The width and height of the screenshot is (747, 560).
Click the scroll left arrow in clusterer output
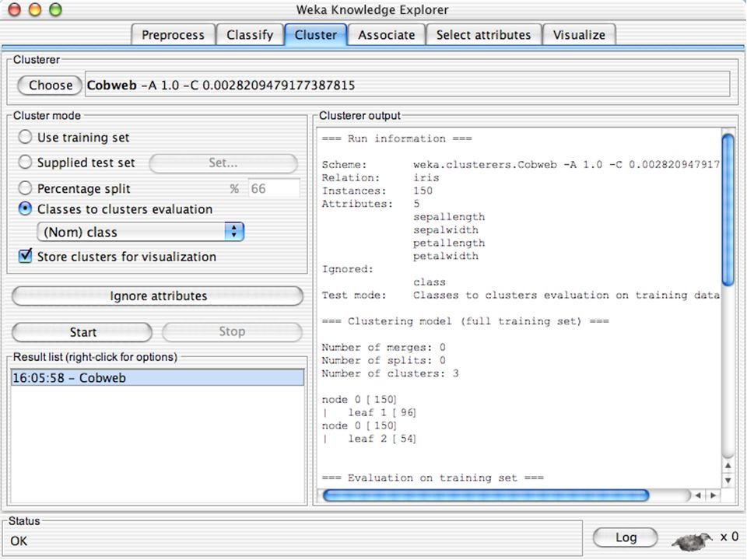pyautogui.click(x=698, y=495)
